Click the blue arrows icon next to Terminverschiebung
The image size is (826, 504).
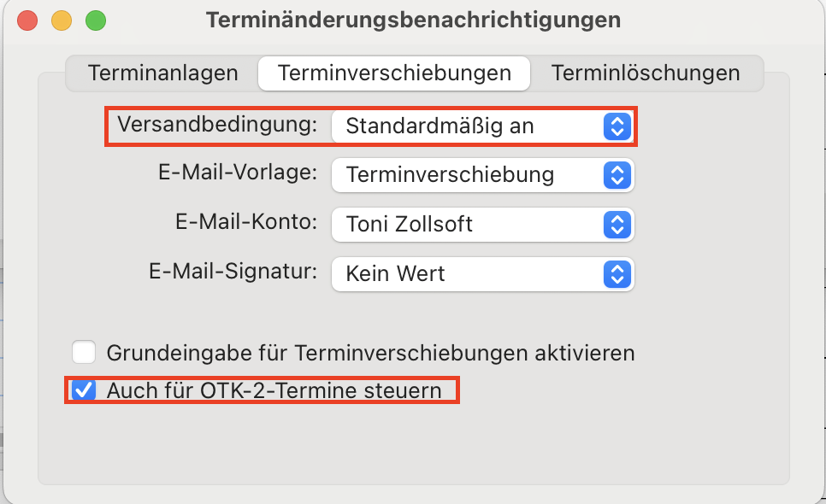(617, 175)
